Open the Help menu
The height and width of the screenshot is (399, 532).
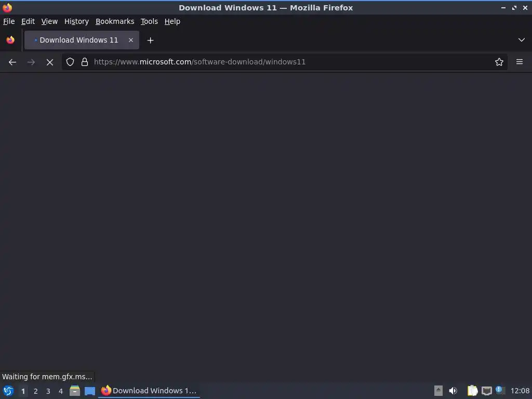tap(172, 21)
